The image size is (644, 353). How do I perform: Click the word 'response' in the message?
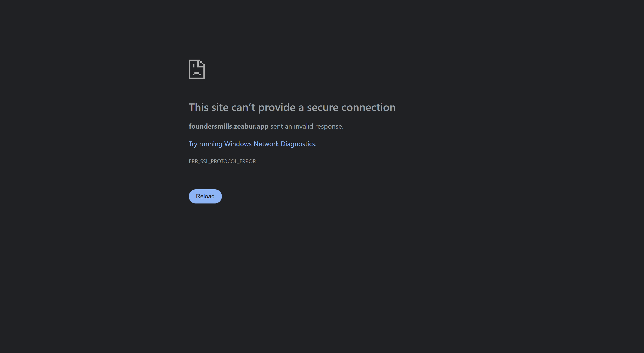tap(328, 126)
